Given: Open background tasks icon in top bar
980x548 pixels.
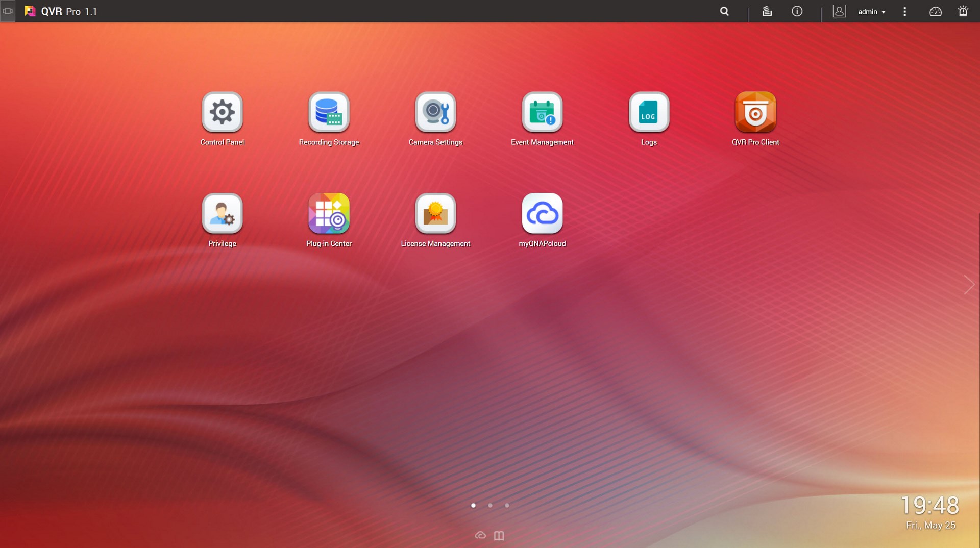Looking at the screenshot, I should 767,11.
